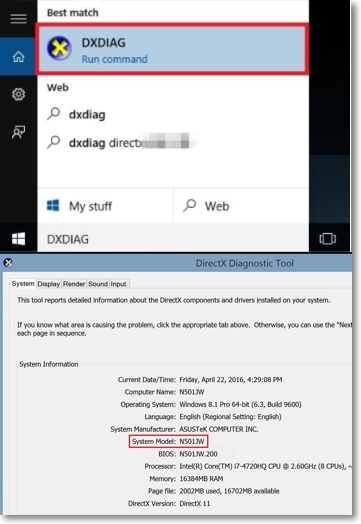Open Task View on the taskbar
The image size is (361, 524).
(328, 239)
